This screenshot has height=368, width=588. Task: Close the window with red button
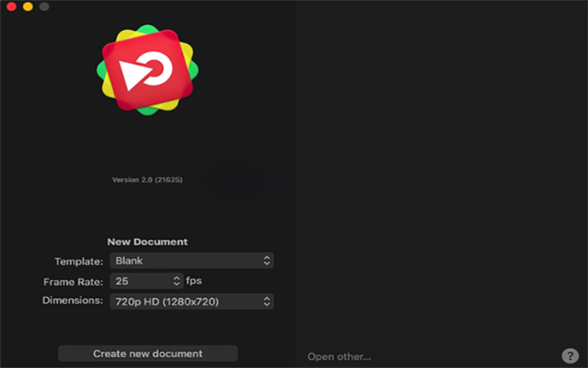11,7
